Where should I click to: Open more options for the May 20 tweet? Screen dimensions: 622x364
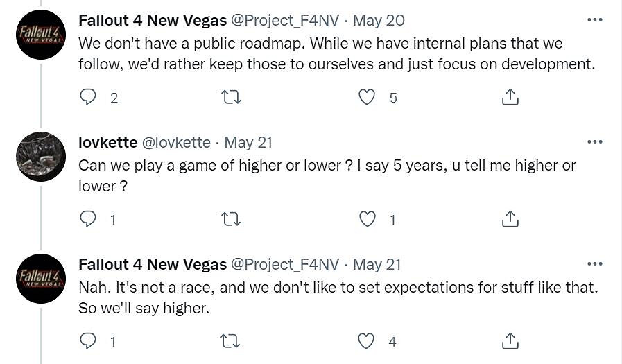click(x=594, y=20)
